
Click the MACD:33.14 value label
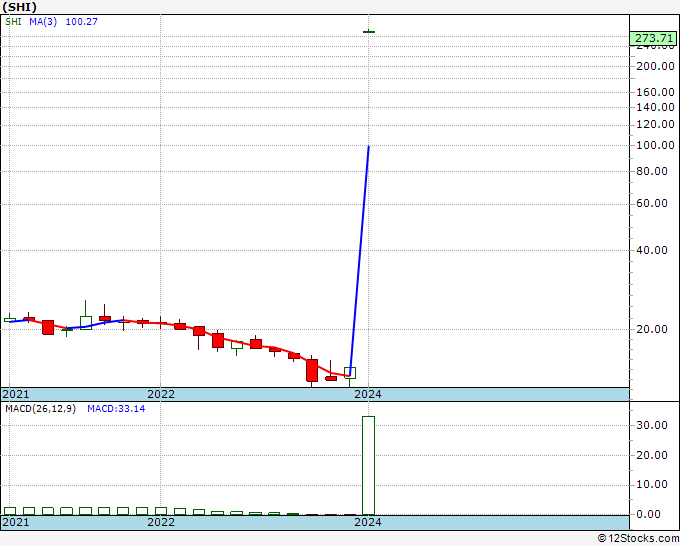[x=116, y=409]
